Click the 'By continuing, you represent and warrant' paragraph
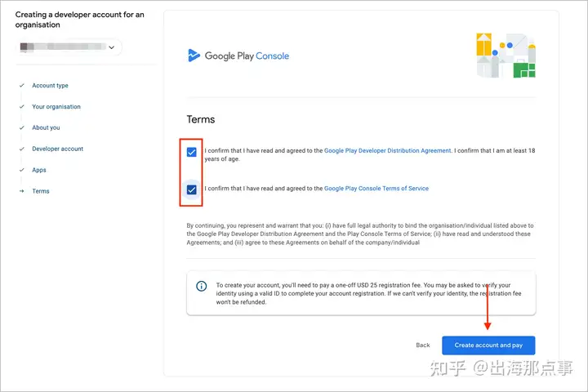Screen dimensions: 588x392 tap(360, 234)
